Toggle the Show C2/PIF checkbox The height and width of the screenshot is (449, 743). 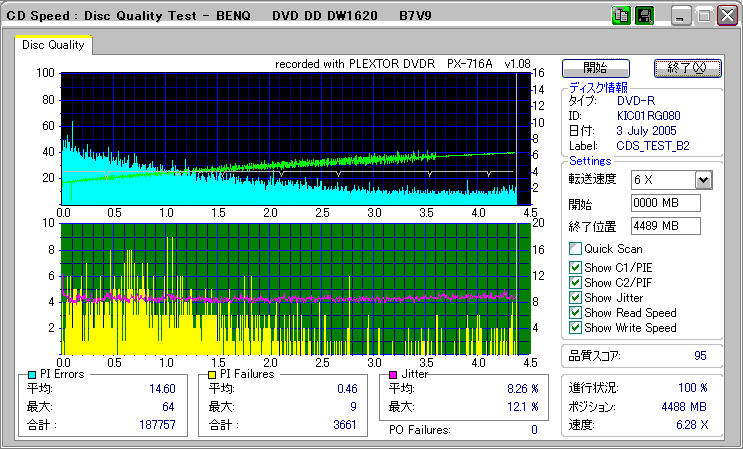575,282
